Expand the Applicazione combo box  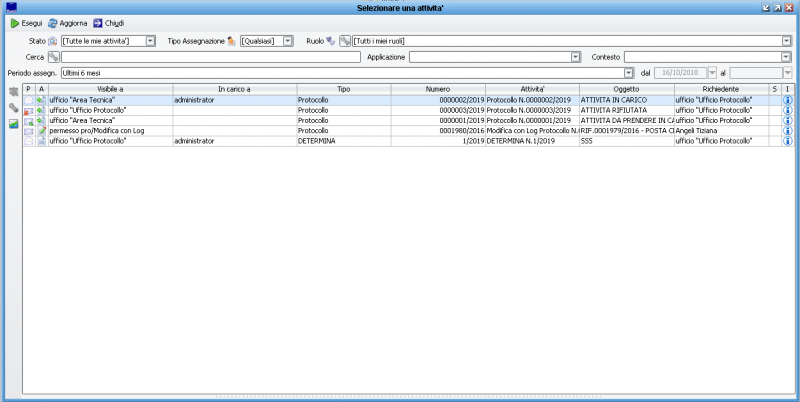[575, 57]
